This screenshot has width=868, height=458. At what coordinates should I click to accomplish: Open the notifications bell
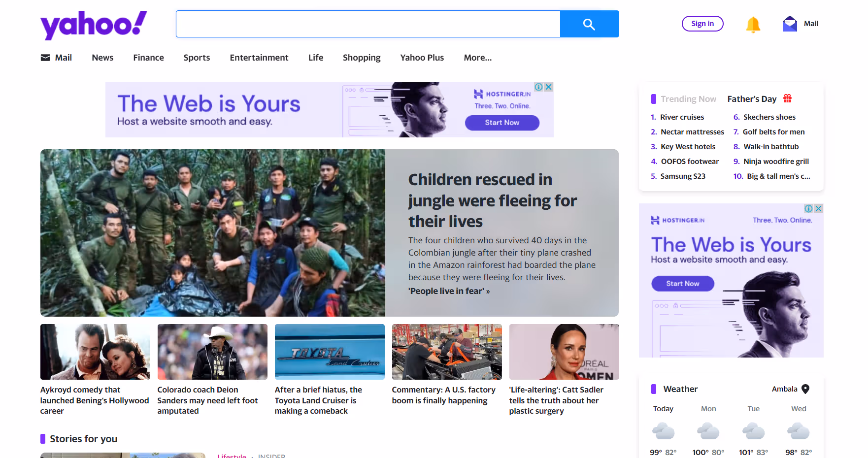point(753,24)
